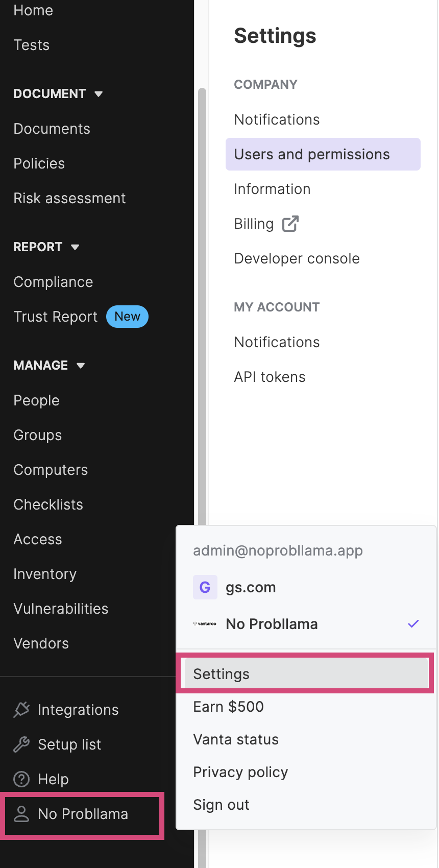Open Users and permissions settings
The image size is (439, 868).
tap(323, 154)
